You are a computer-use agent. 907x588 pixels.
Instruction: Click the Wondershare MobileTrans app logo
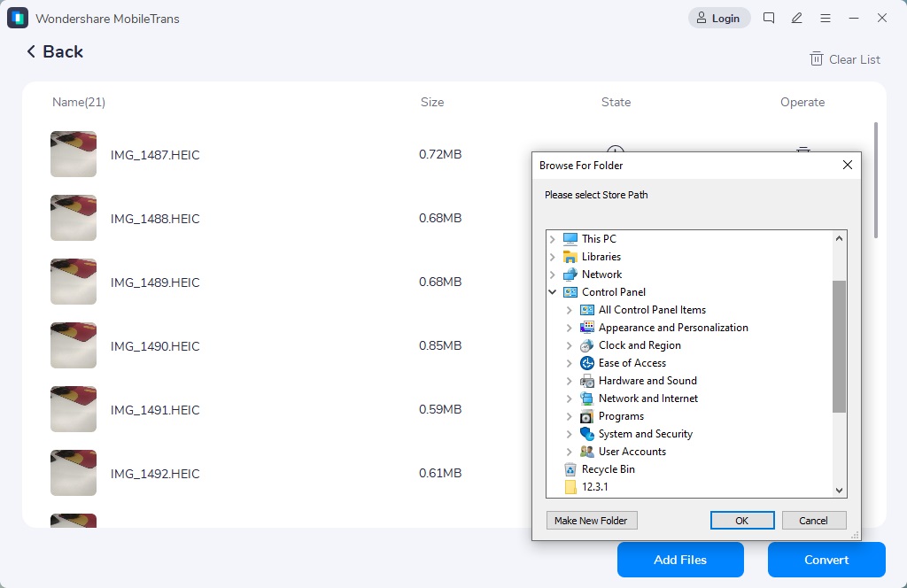18,18
